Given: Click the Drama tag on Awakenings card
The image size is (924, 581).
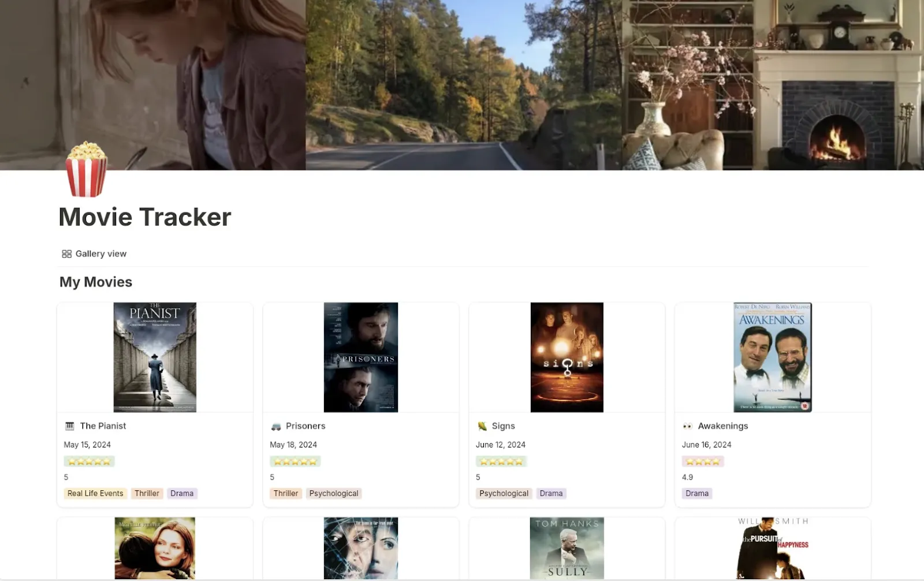Looking at the screenshot, I should (x=697, y=493).
